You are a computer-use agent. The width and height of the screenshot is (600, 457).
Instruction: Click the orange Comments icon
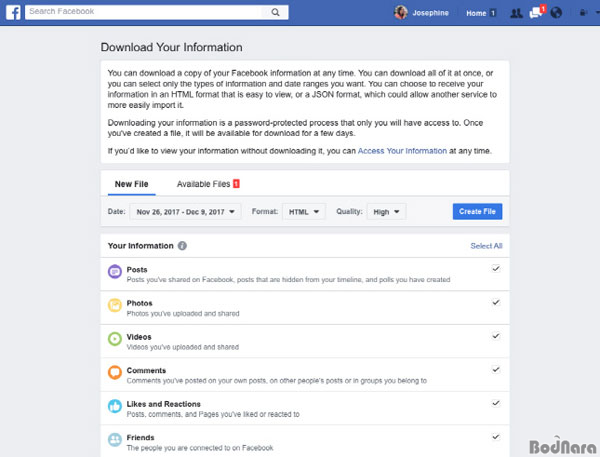(x=115, y=372)
